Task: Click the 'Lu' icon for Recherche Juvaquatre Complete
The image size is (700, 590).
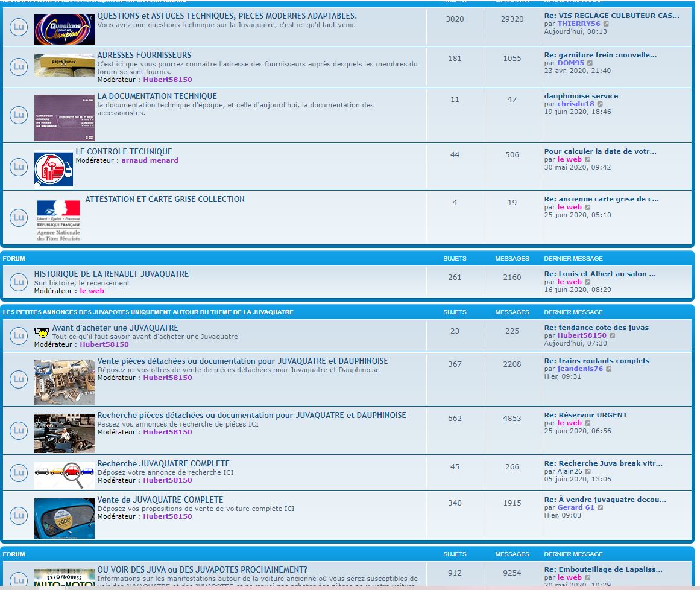Action: 19,472
